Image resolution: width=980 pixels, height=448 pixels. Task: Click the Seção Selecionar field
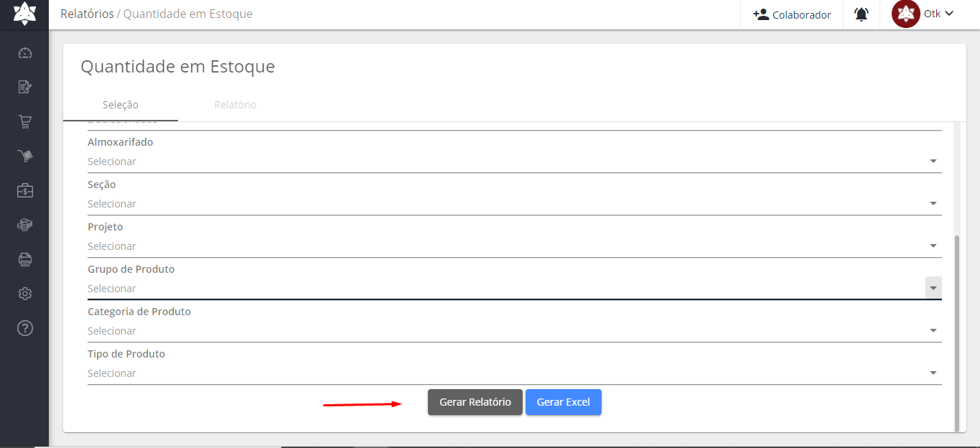515,204
